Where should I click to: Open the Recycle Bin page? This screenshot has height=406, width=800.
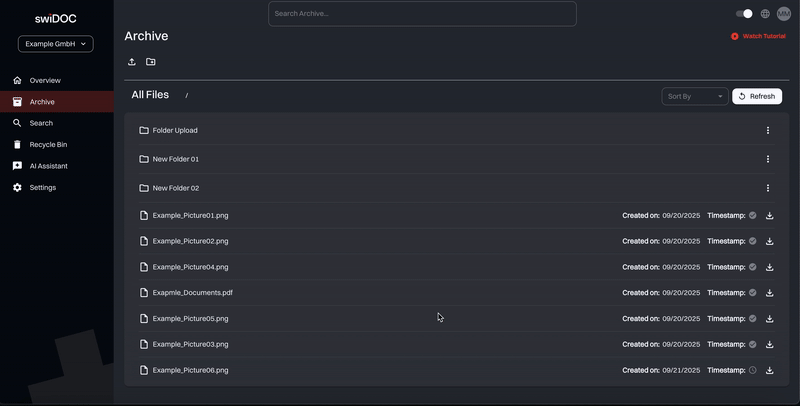pos(48,145)
